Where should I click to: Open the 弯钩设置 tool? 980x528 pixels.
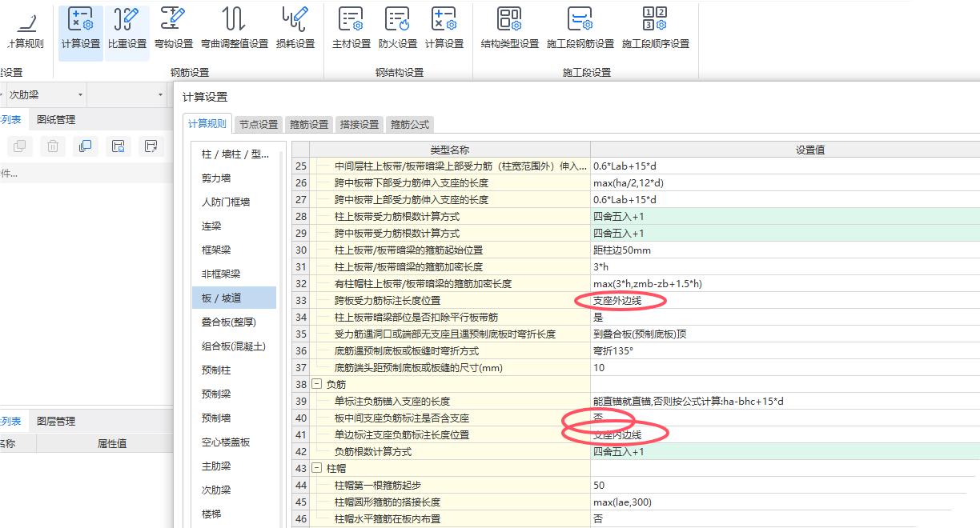point(174,30)
